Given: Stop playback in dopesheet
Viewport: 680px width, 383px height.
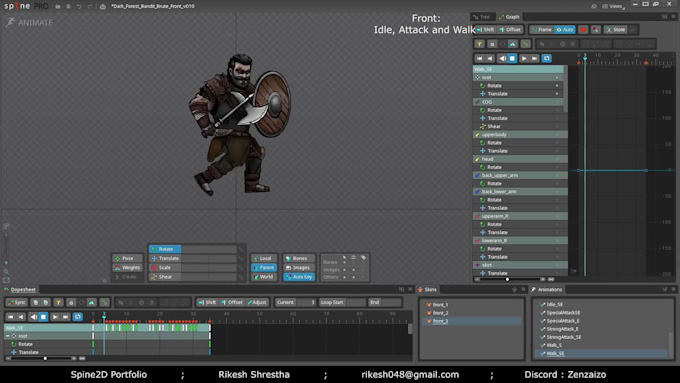Looking at the screenshot, I should pyautogui.click(x=43, y=317).
